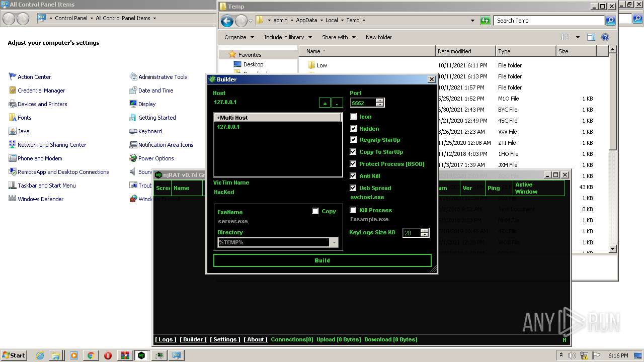644x362 pixels.
Task: Click the Build button
Action: [x=322, y=260]
